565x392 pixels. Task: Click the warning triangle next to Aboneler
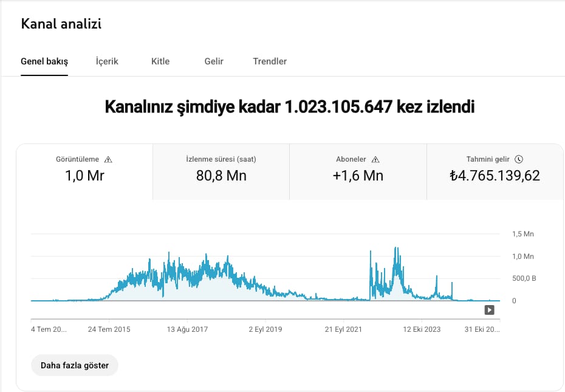click(375, 159)
